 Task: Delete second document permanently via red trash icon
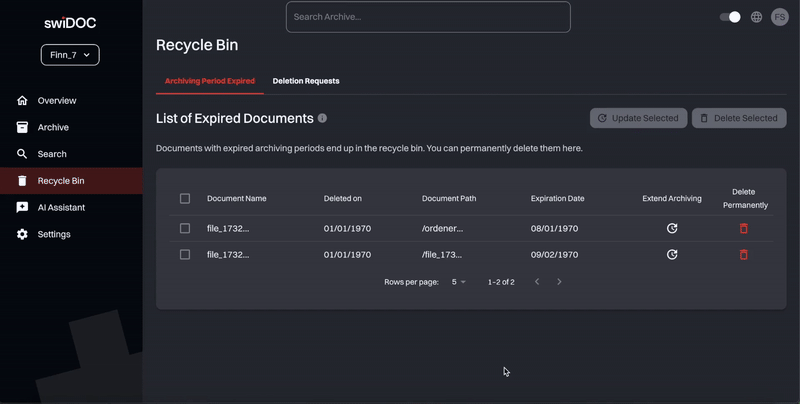[x=743, y=255]
